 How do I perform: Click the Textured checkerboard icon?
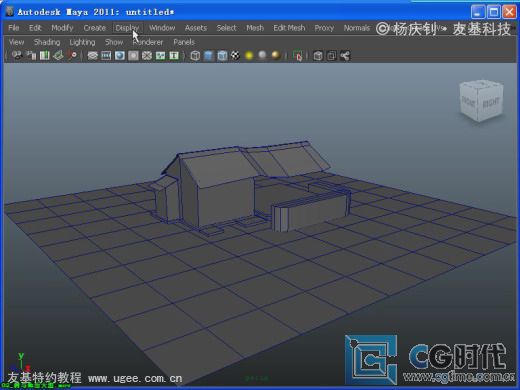click(235, 55)
